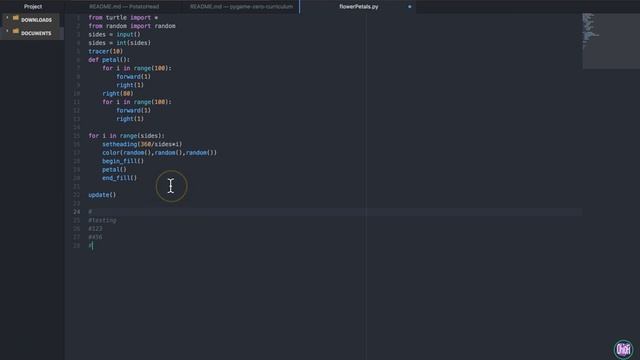This screenshot has height=360, width=640.
Task: Open the README.md — PotatoHead tab
Action: 124,7
